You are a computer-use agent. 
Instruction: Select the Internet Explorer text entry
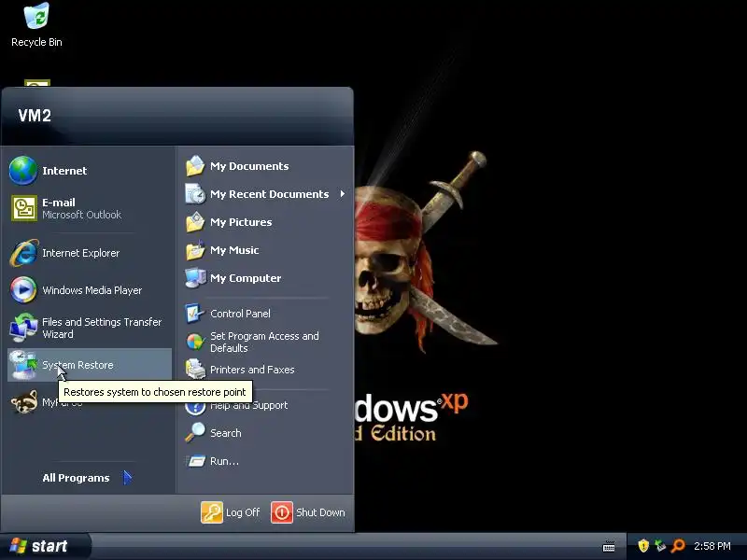pos(80,253)
